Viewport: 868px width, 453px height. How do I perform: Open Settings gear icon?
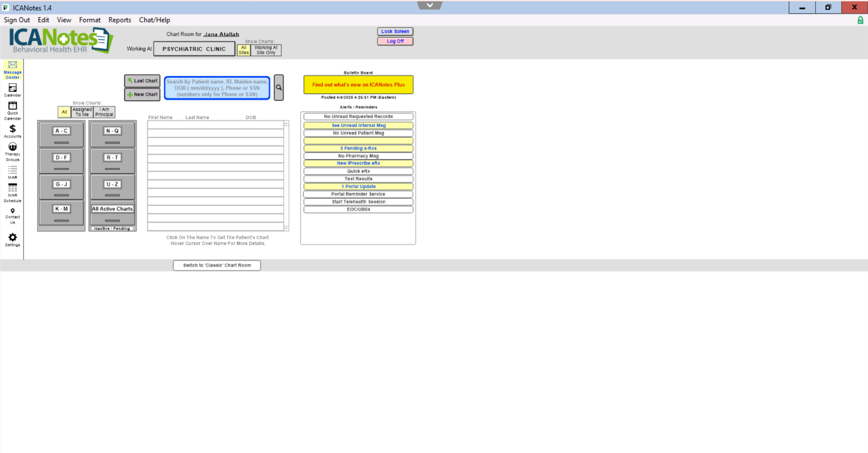[12, 239]
